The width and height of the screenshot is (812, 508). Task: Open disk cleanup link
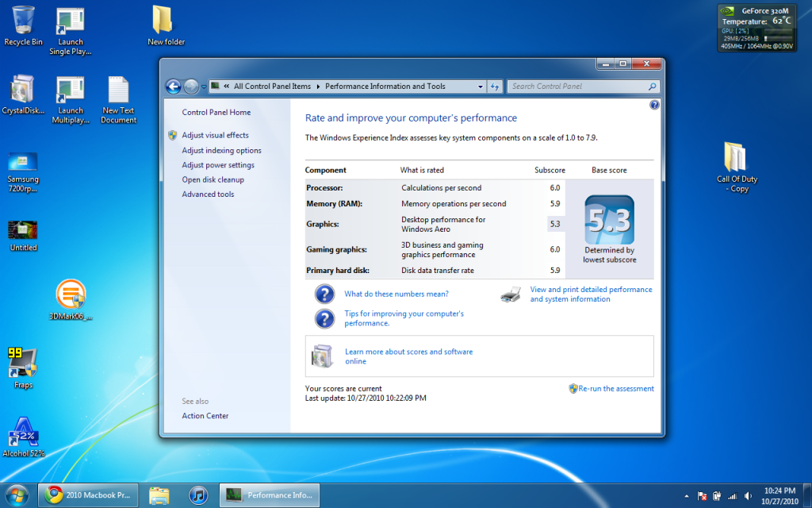coord(213,180)
